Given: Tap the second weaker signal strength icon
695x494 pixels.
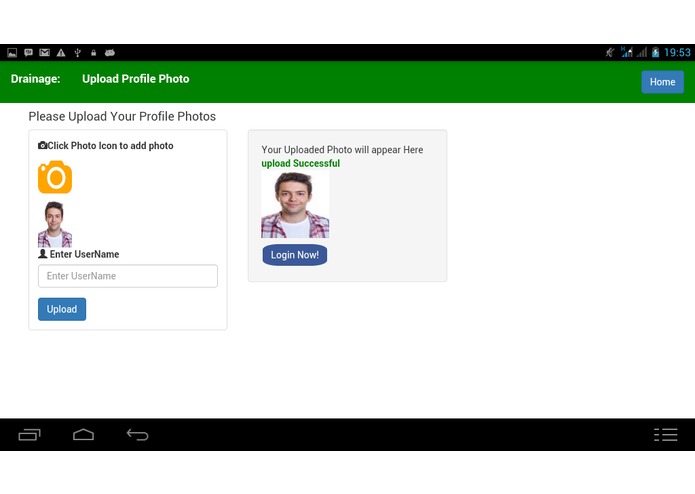Looking at the screenshot, I should tap(642, 52).
